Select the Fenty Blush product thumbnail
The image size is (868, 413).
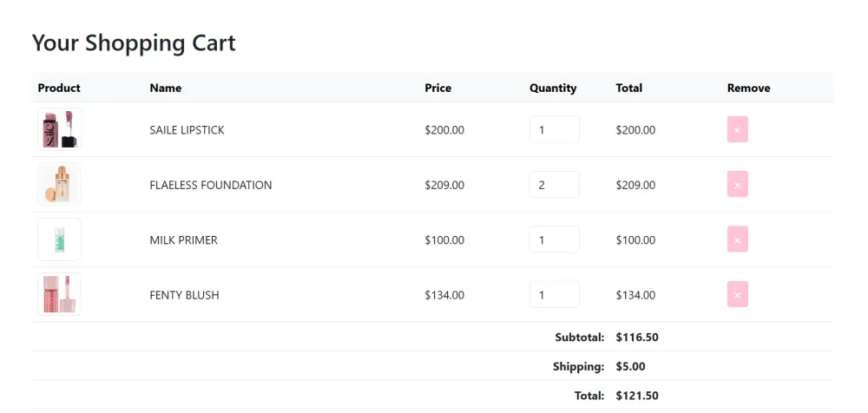coord(59,294)
